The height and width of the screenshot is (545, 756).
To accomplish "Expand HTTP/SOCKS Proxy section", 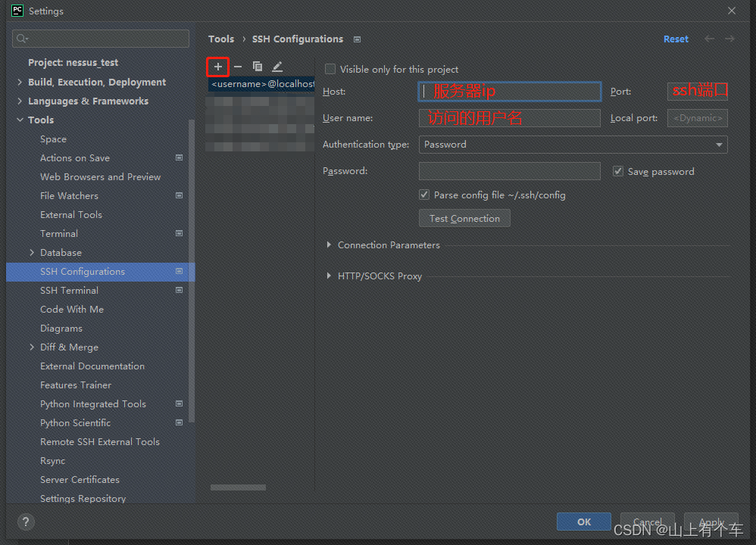I will tap(329, 276).
